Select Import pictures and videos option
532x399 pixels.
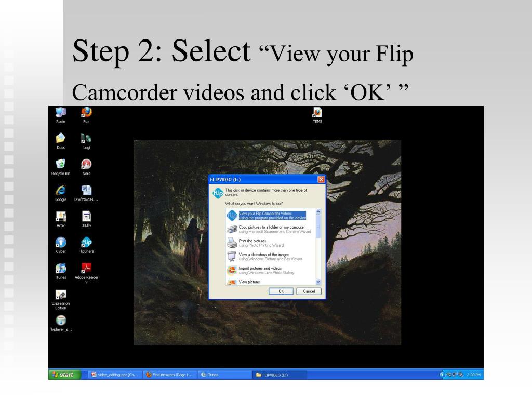pyautogui.click(x=270, y=270)
